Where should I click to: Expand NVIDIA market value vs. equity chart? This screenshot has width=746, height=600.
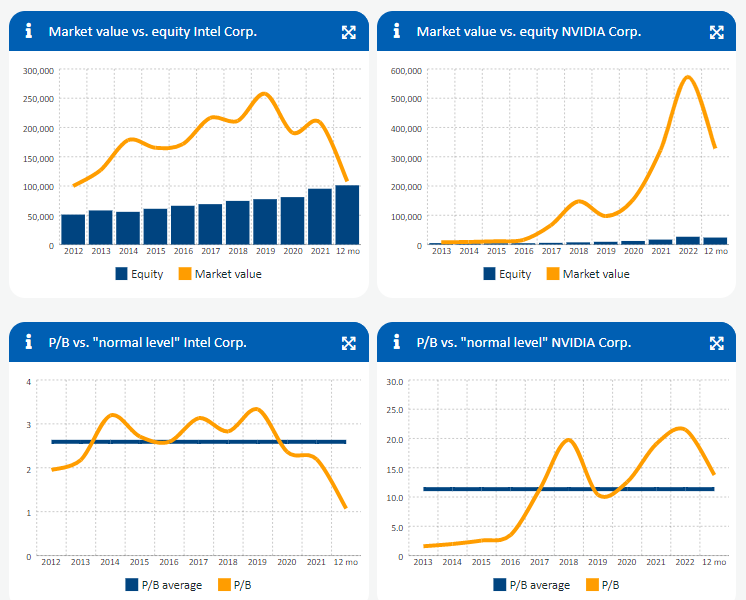pos(717,32)
